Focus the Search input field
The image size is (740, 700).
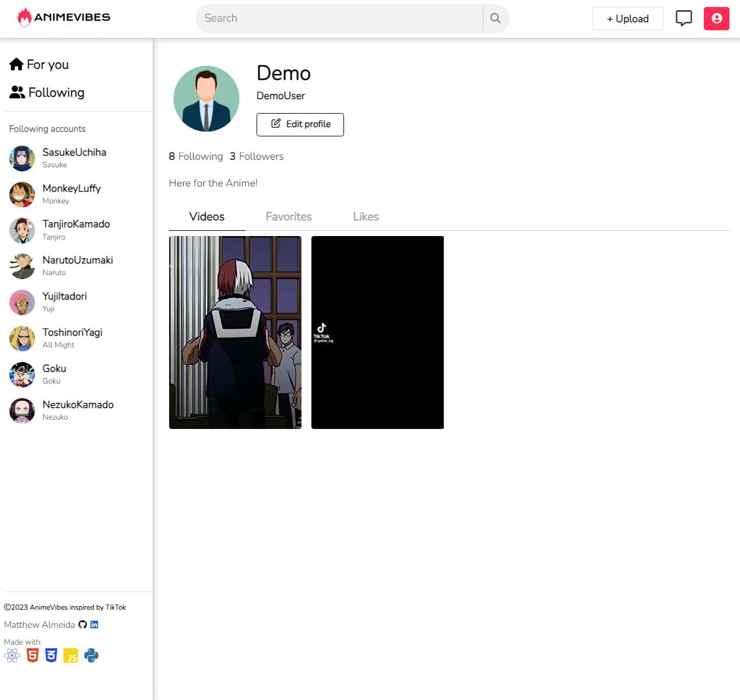(338, 19)
